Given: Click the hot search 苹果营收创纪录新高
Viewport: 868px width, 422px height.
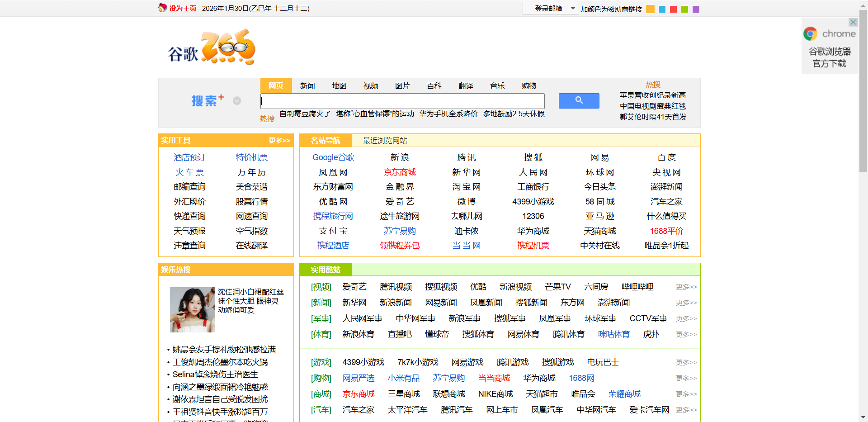Looking at the screenshot, I should (x=652, y=95).
